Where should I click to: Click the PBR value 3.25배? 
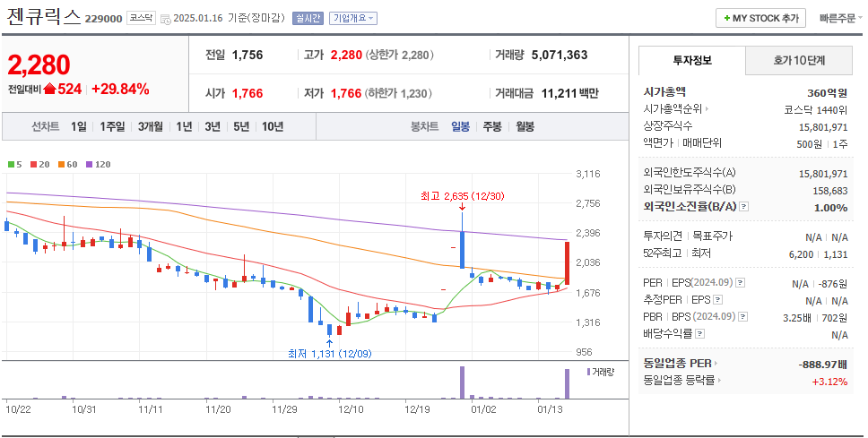click(797, 318)
